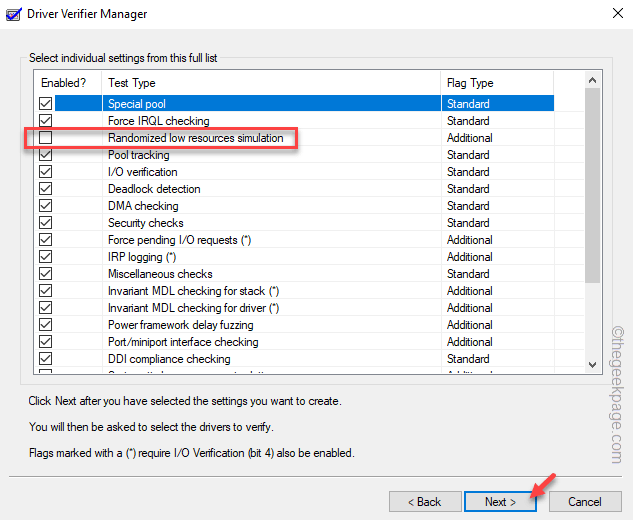The width and height of the screenshot is (633, 520).
Task: Uncheck the Deadlock detection checkbox
Action: 45,189
